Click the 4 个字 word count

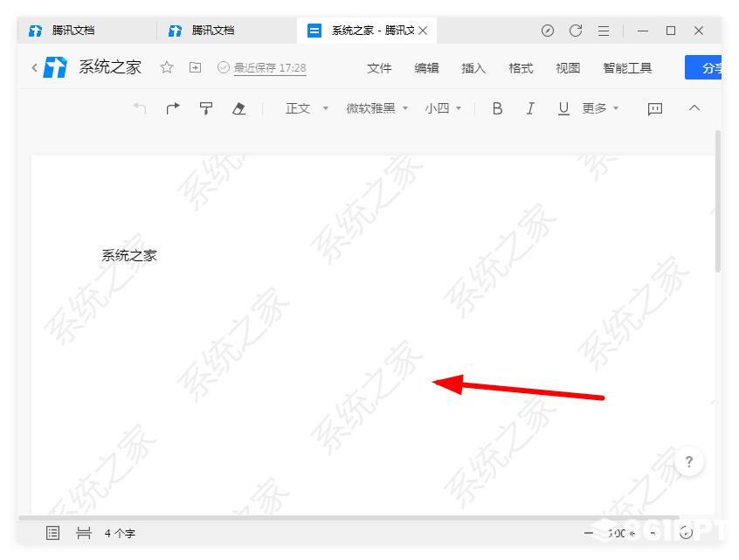coord(120,534)
